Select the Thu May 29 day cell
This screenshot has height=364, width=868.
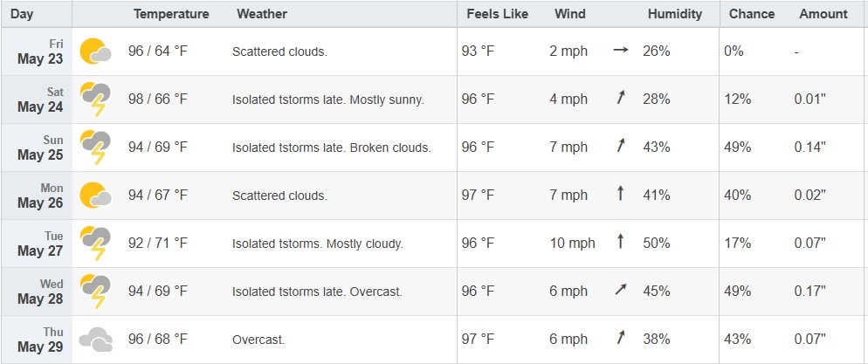tap(37, 339)
